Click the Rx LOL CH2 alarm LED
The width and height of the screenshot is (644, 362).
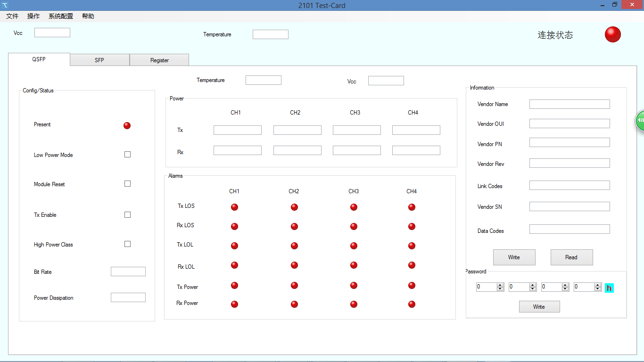[x=294, y=265]
